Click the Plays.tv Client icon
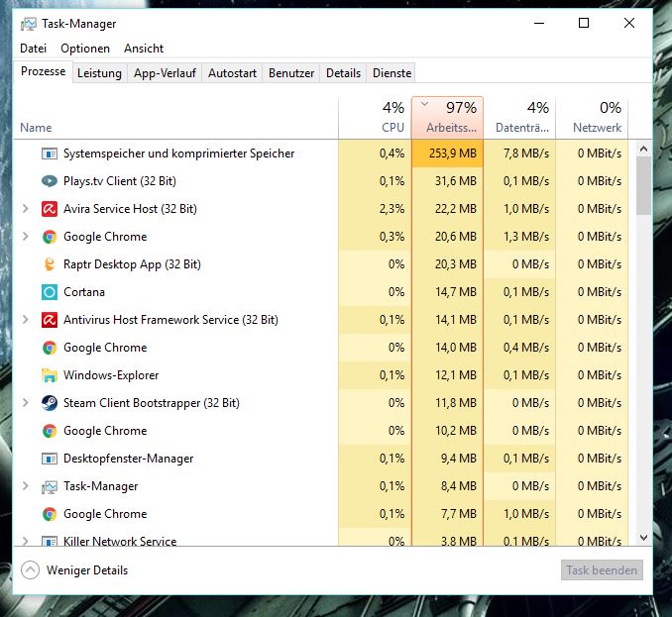 click(50, 181)
